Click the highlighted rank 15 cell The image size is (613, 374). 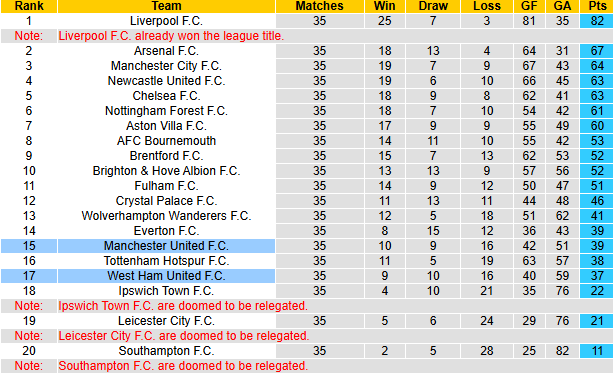tap(29, 246)
